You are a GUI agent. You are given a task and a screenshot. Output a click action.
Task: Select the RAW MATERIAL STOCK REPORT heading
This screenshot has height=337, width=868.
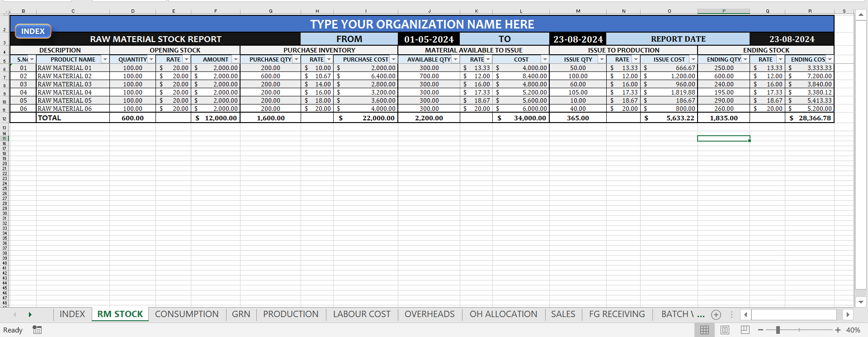click(x=156, y=39)
